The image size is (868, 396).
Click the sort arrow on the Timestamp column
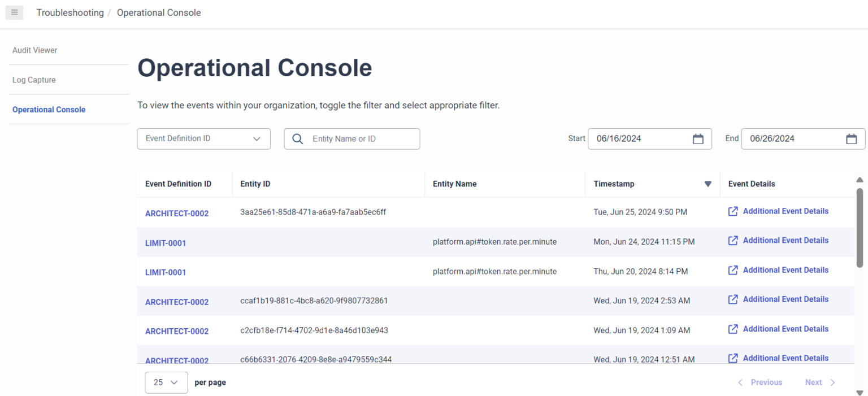(x=708, y=184)
